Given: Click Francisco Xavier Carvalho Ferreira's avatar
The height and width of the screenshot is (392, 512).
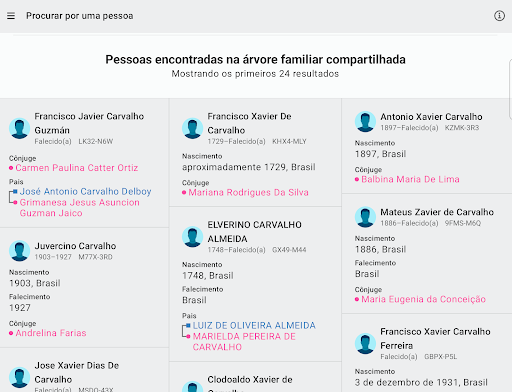Looking at the screenshot, I should point(365,343).
